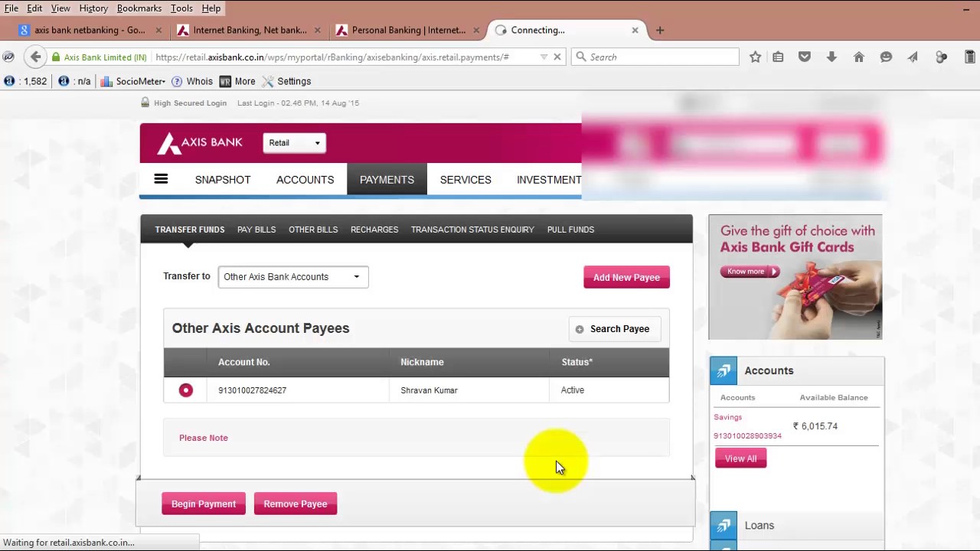Click the Loans widget icon
This screenshot has height=551, width=980.
pyautogui.click(x=724, y=525)
